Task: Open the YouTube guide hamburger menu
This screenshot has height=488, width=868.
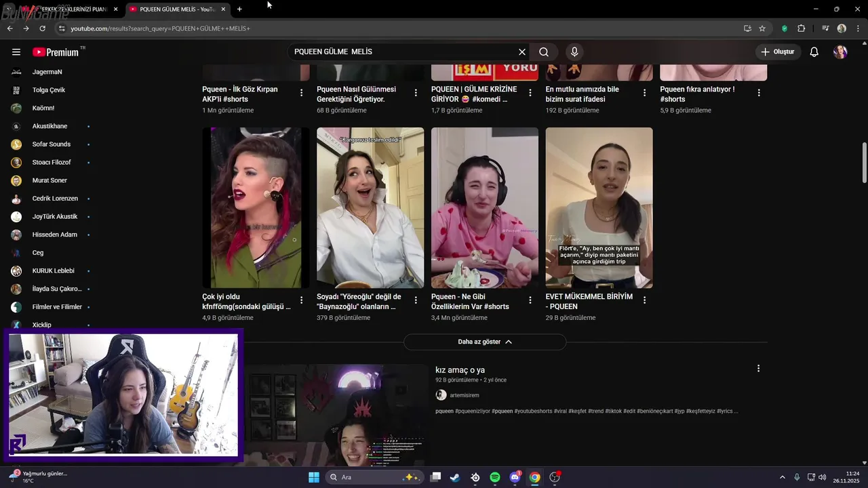Action: 16,52
